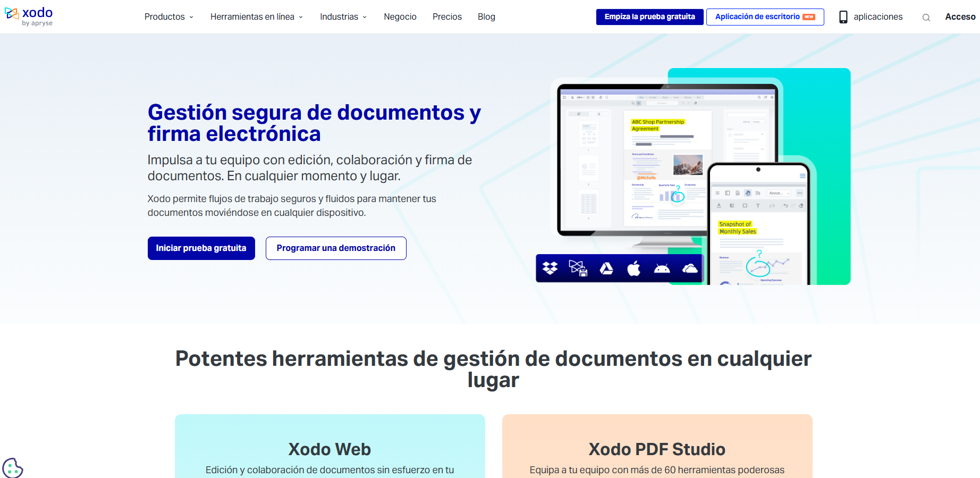Open the search magnifier icon

pyautogui.click(x=926, y=18)
